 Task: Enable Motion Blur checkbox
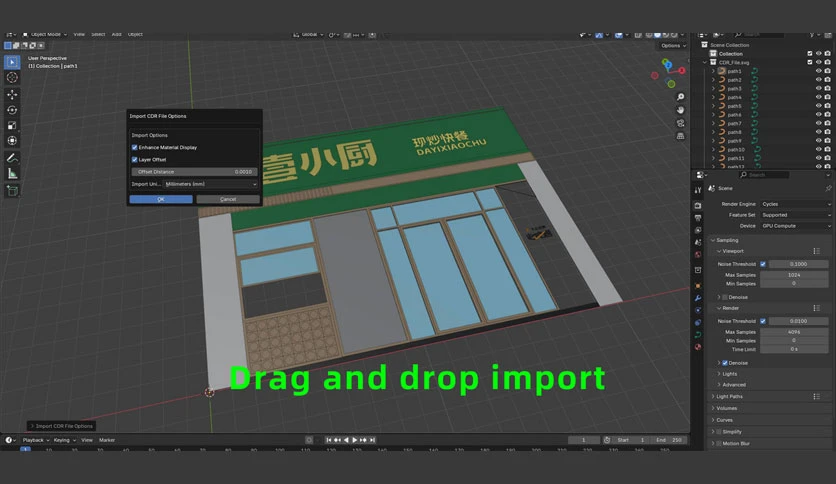click(x=719, y=443)
